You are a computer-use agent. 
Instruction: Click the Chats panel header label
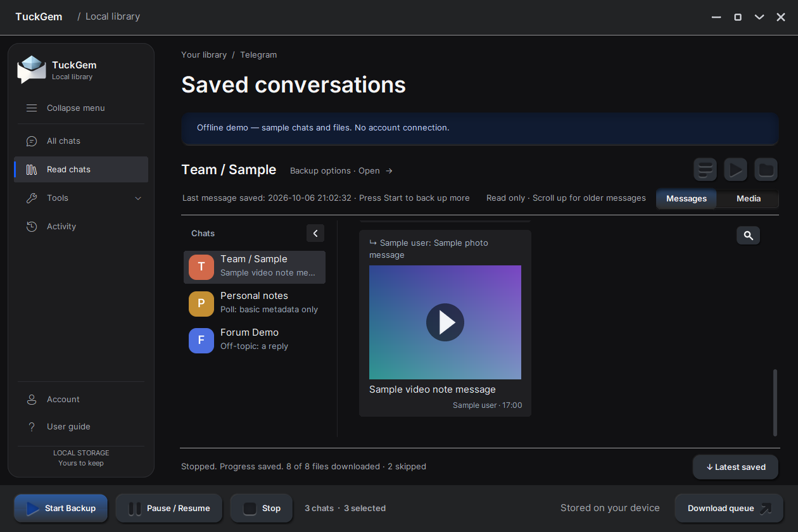tap(203, 233)
